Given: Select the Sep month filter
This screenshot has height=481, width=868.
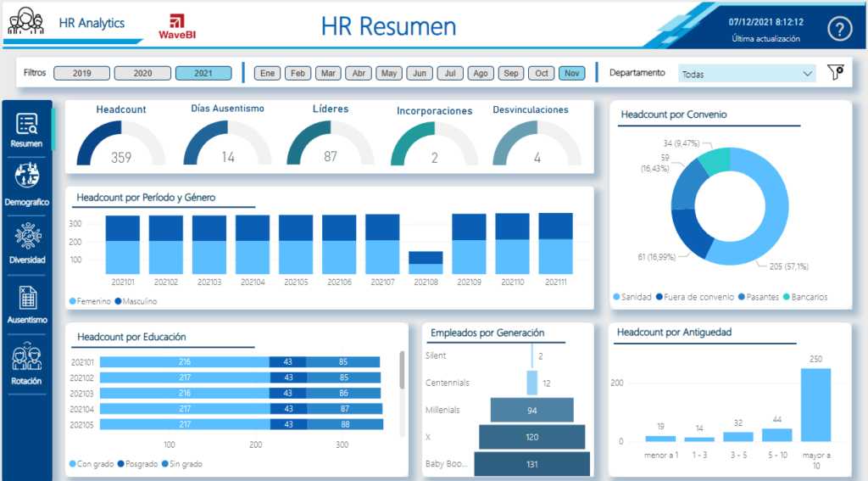Looking at the screenshot, I should 511,73.
